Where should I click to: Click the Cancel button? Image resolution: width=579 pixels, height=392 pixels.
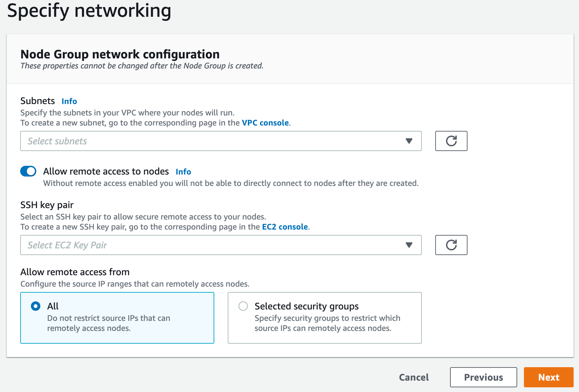click(414, 377)
